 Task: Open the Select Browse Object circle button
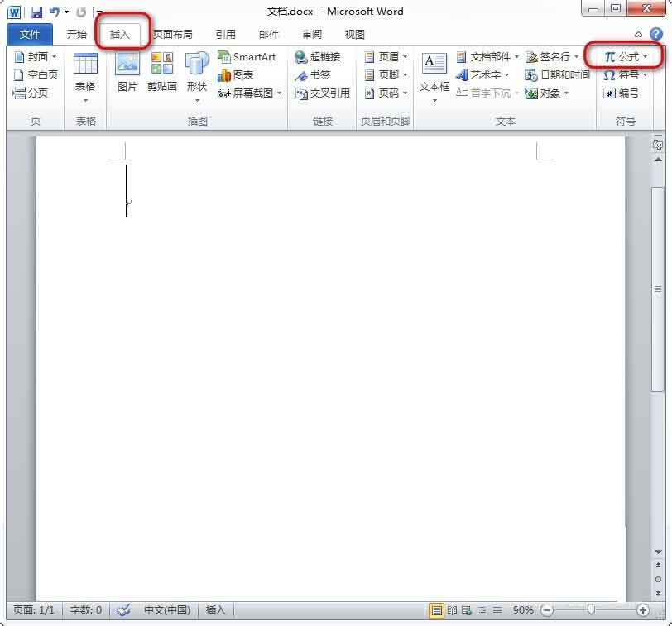point(658,580)
